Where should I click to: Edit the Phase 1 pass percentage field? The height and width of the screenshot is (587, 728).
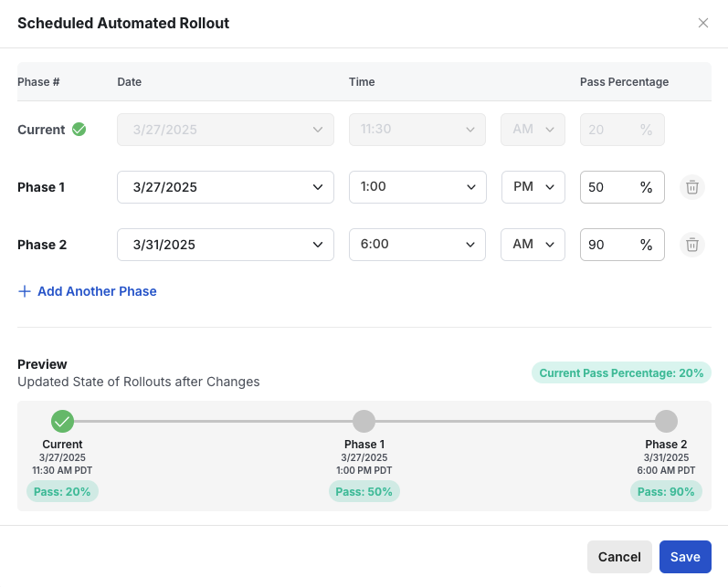coord(622,187)
